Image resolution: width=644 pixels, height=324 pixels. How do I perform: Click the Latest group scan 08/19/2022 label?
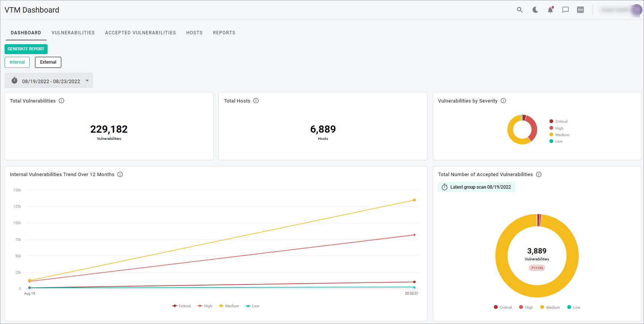(480, 187)
